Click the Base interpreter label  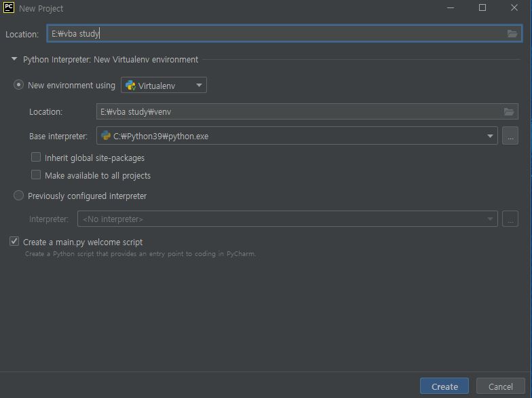click(58, 136)
